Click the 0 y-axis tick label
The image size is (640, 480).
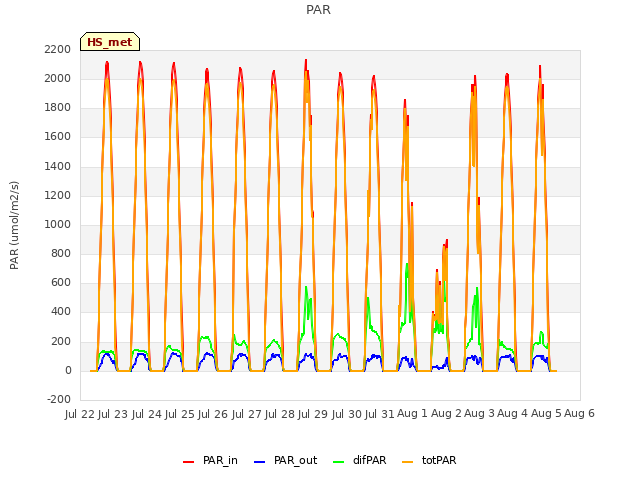pyautogui.click(x=68, y=370)
